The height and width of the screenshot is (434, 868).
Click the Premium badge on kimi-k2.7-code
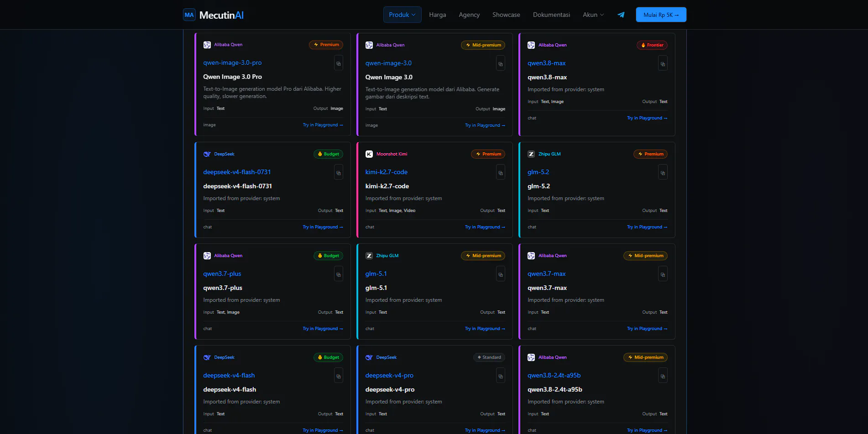pos(488,154)
